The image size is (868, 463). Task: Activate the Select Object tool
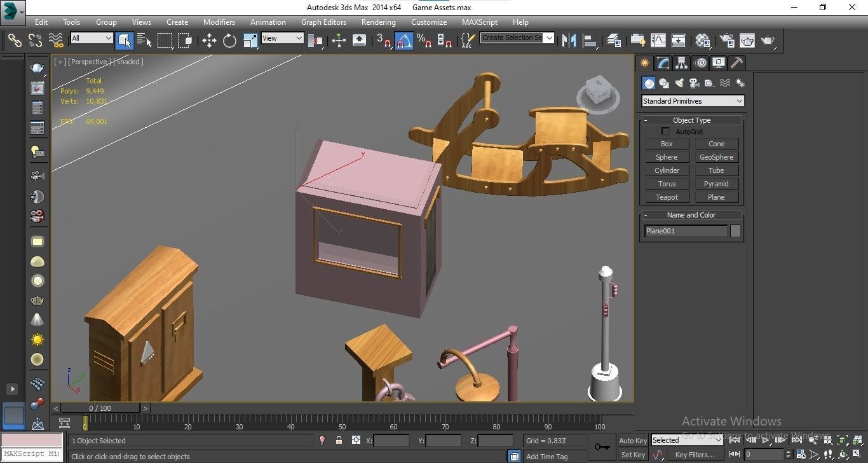(x=125, y=41)
